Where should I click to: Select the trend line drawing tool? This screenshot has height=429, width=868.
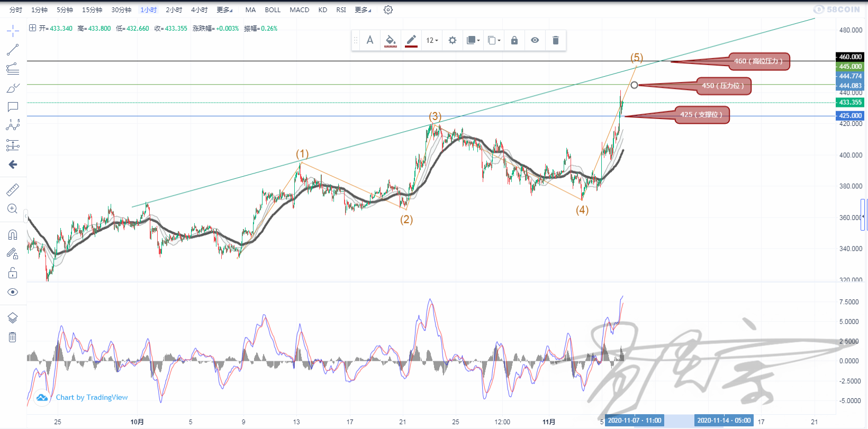[x=13, y=50]
